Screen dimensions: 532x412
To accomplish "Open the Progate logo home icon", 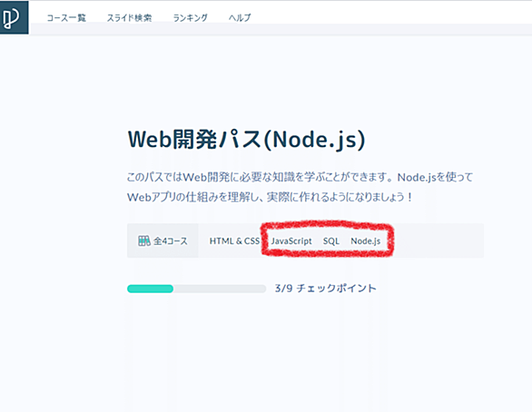I will [x=14, y=17].
